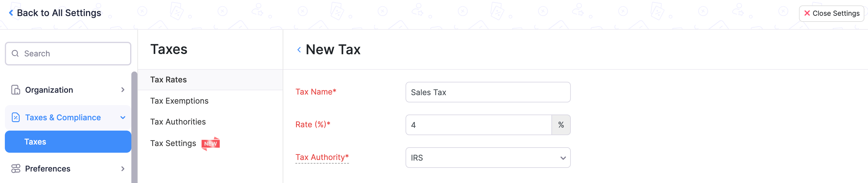Select the Tax Rates tab
This screenshot has height=183, width=868.
click(168, 80)
